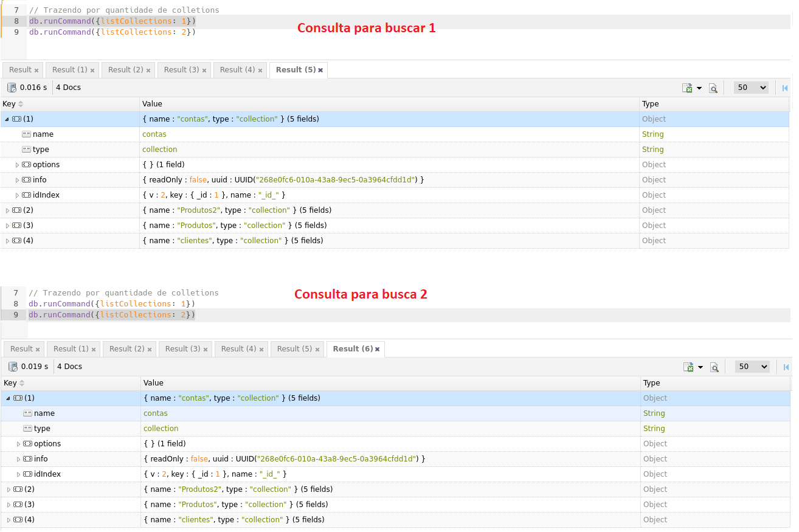799x532 pixels.
Task: Click the 'collection' type value in the 0.016 s results
Action: tap(160, 150)
